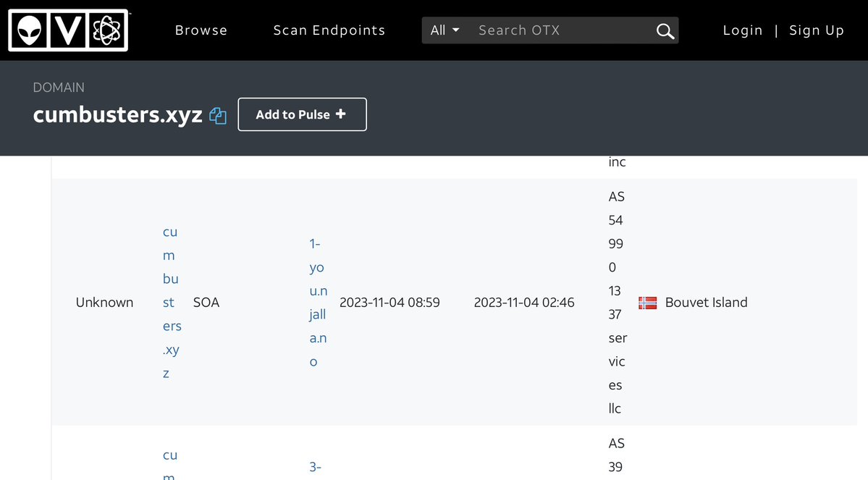Copy the domain name with the copy icon
The image size is (868, 480).
(218, 116)
